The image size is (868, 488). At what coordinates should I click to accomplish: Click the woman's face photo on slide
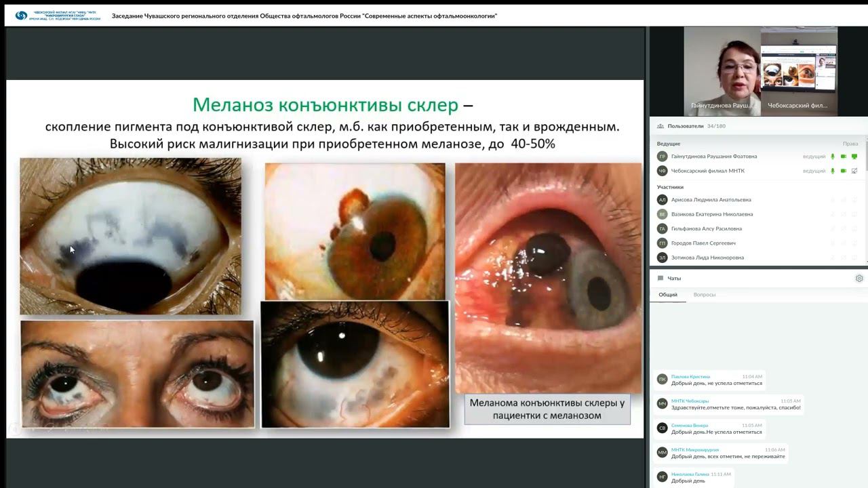137,373
